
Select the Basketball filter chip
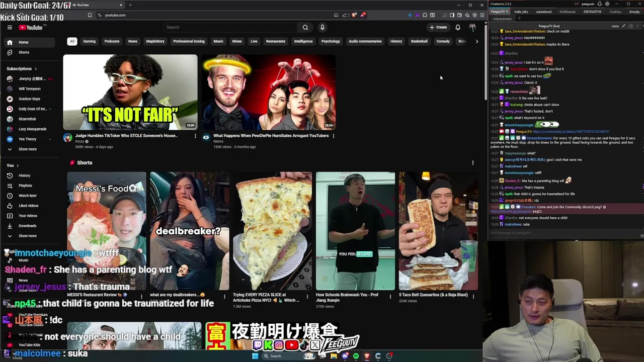(419, 41)
